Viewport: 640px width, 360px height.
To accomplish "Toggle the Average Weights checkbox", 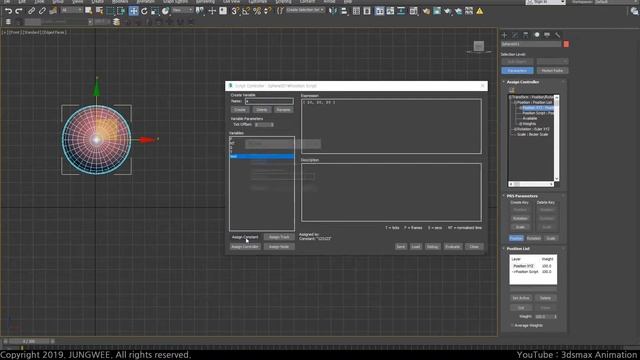I will pos(512,326).
